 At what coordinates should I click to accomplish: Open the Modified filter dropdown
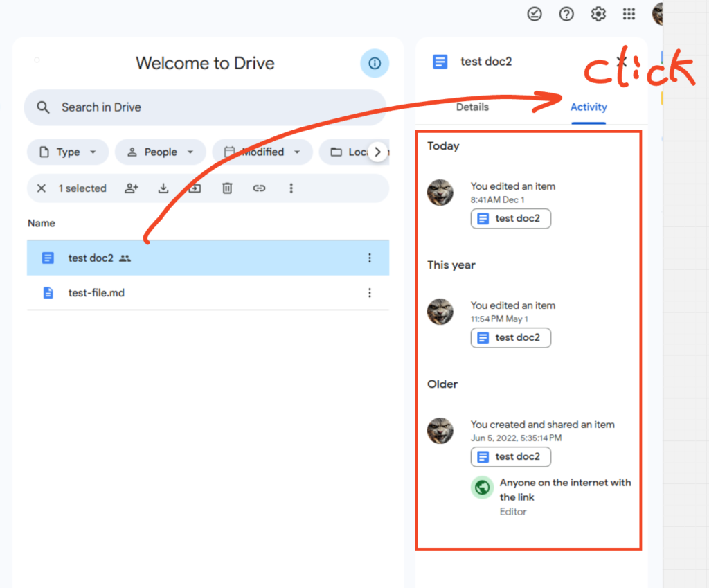(x=262, y=152)
